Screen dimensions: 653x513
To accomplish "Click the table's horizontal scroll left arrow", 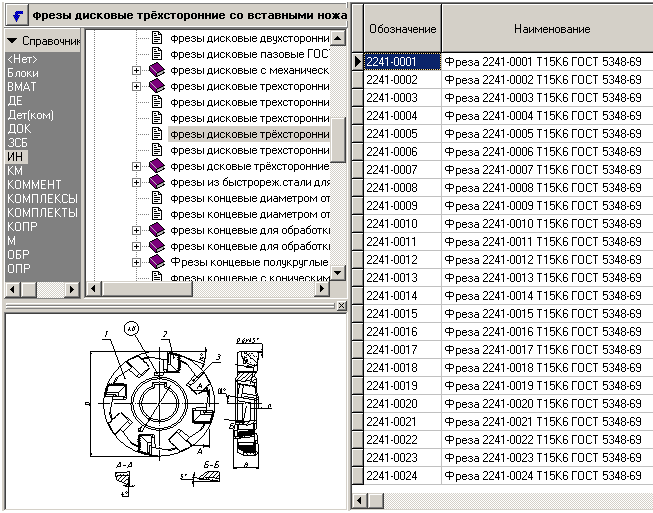I will 360,500.
